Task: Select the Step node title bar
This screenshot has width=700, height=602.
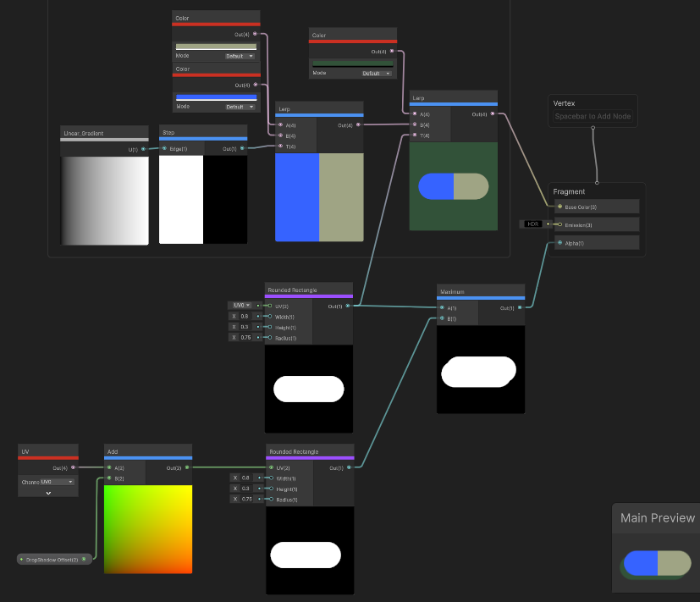Action: coord(203,132)
